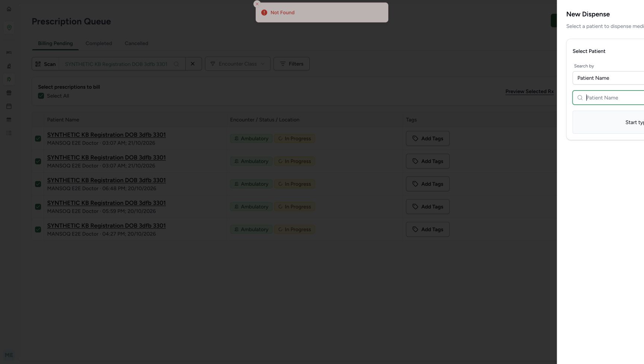The image size is (644, 364).
Task: Open the 04:27 PM row patient link
Action: click(x=106, y=225)
